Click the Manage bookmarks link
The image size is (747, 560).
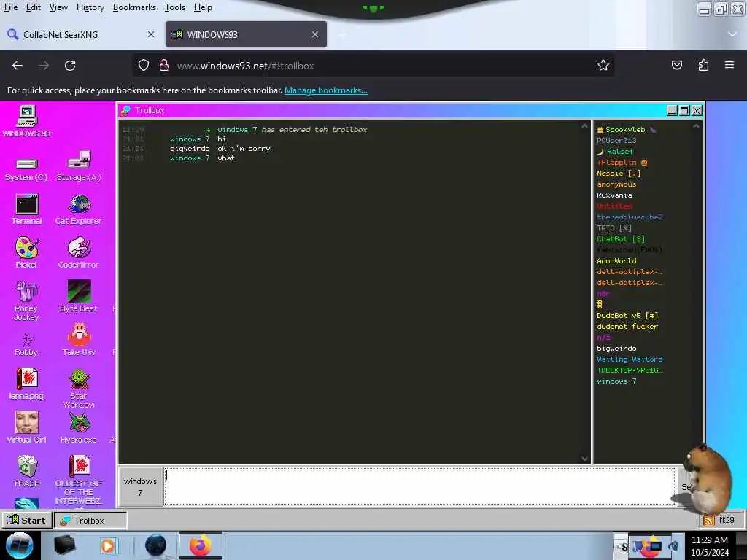click(x=326, y=90)
